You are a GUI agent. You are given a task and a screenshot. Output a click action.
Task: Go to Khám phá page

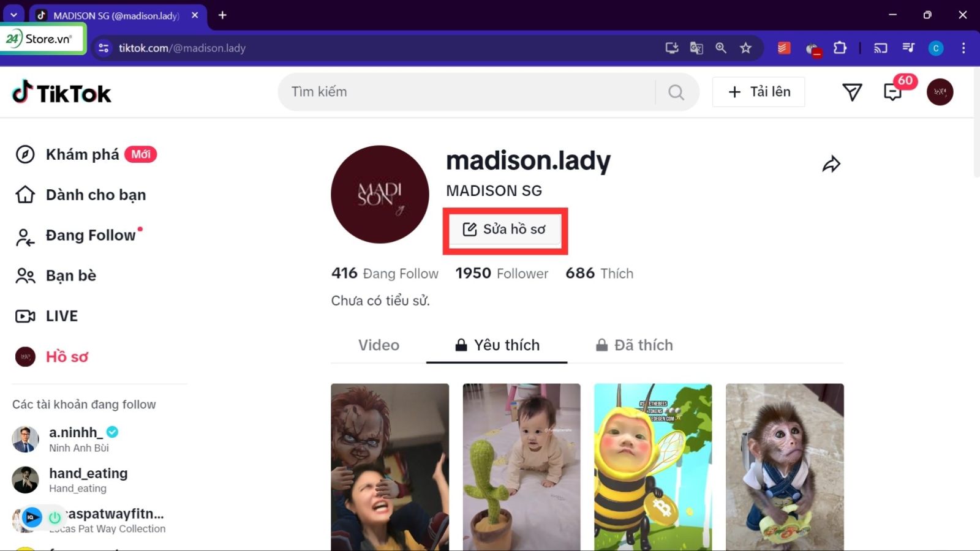[x=86, y=154]
